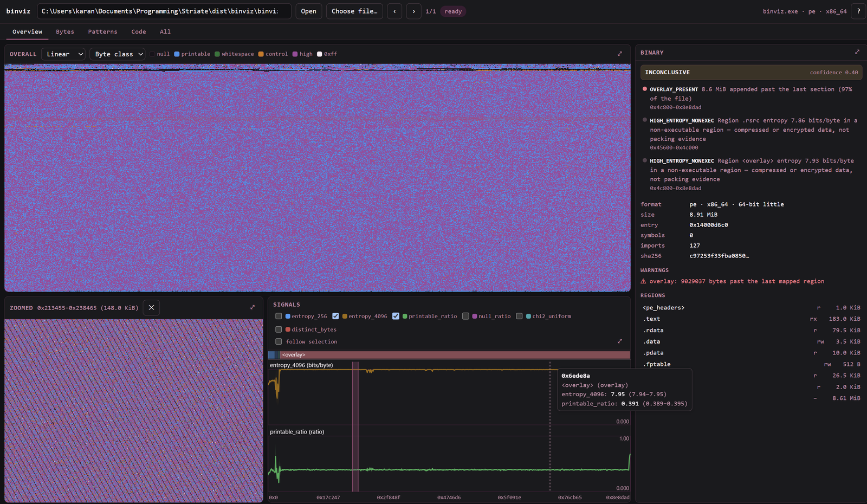Click the null legend swatch
The width and height of the screenshot is (867, 504).
pyautogui.click(x=153, y=54)
